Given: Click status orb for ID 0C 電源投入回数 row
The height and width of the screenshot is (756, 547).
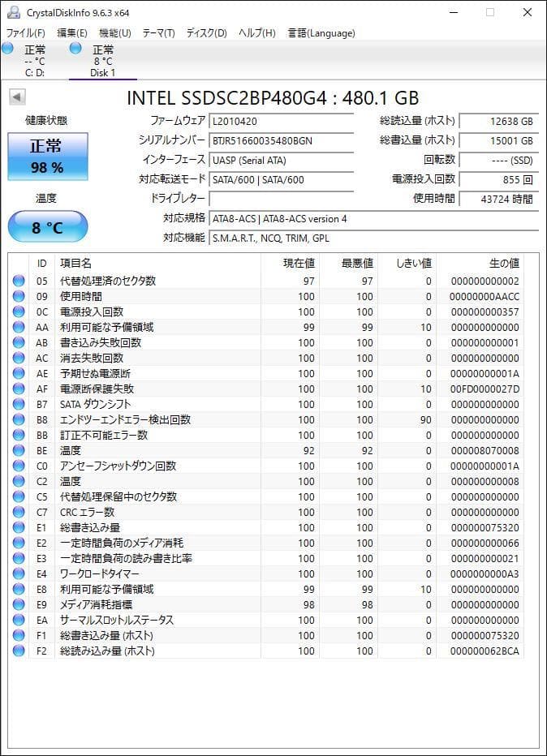Looking at the screenshot, I should tap(19, 311).
